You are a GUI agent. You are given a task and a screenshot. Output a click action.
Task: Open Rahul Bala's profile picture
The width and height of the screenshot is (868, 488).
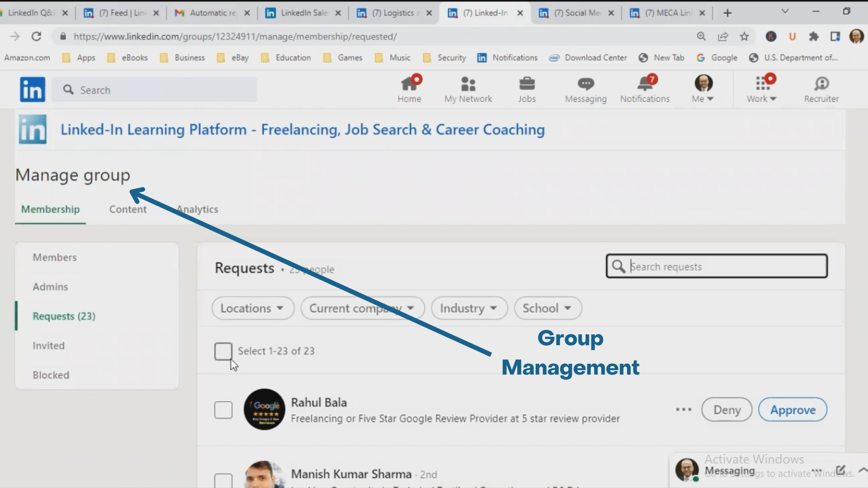[264, 409]
